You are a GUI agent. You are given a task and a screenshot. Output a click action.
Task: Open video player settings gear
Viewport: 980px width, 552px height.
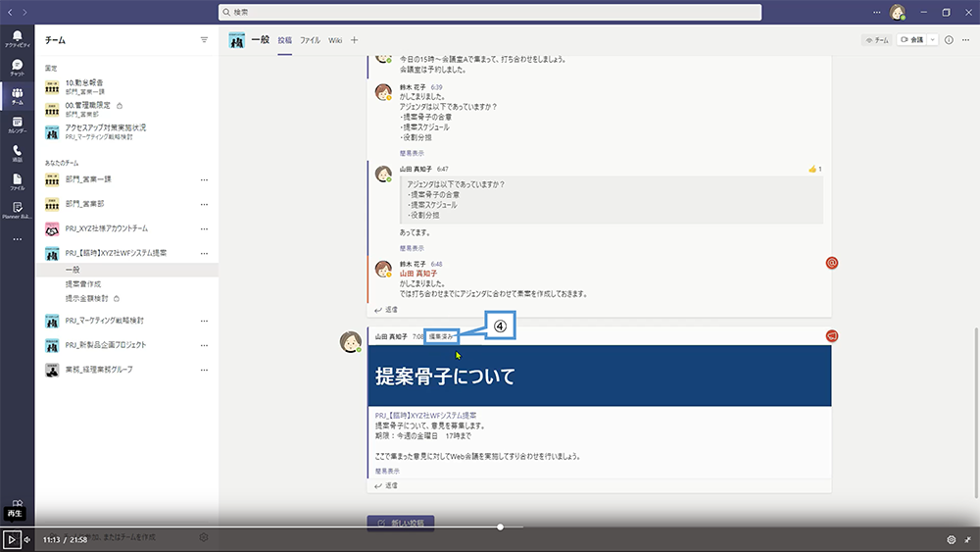952,539
